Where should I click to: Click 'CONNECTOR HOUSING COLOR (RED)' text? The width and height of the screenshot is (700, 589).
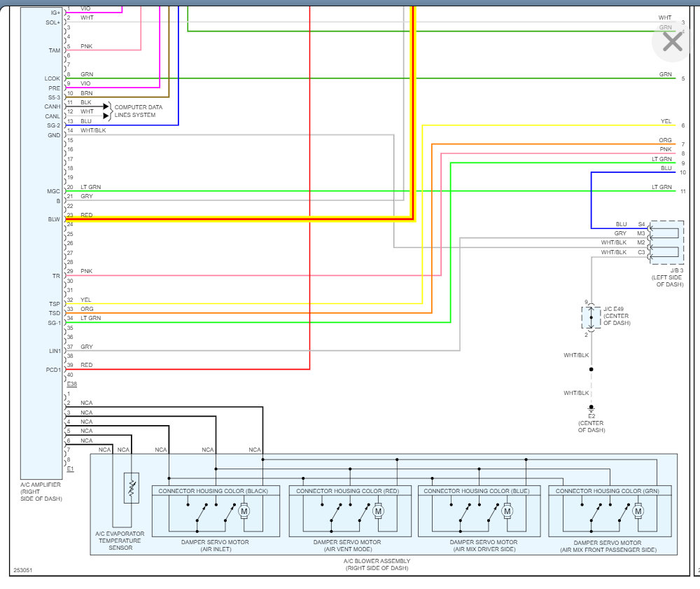coord(348,491)
